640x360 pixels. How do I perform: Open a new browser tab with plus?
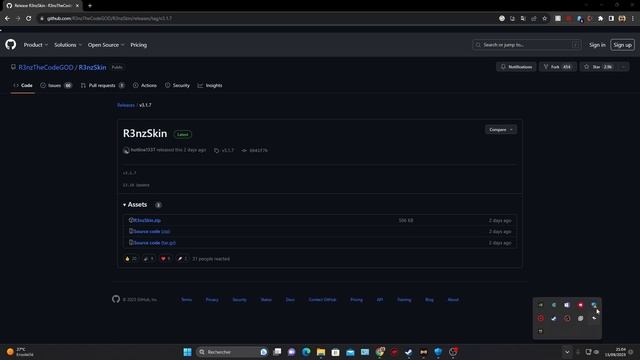pos(90,6)
